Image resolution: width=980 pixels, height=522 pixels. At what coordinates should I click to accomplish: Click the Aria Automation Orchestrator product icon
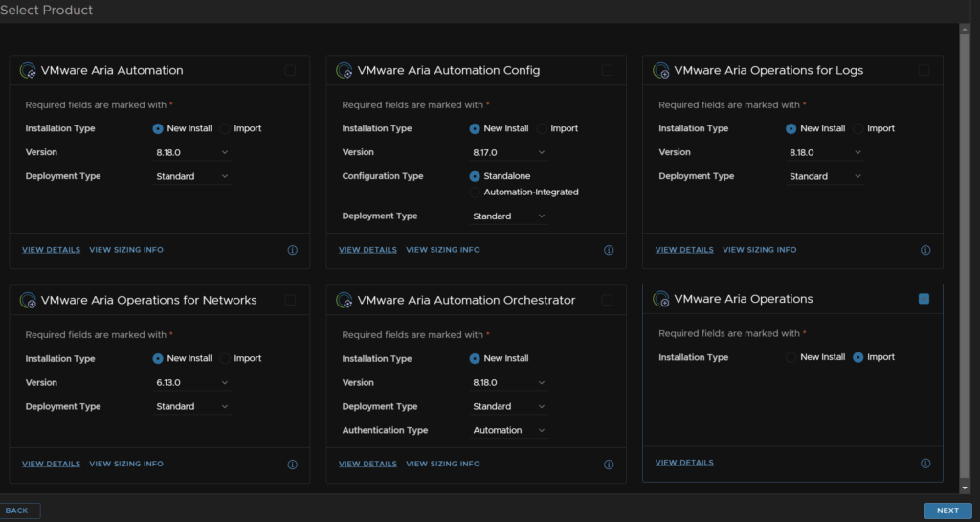click(x=345, y=301)
